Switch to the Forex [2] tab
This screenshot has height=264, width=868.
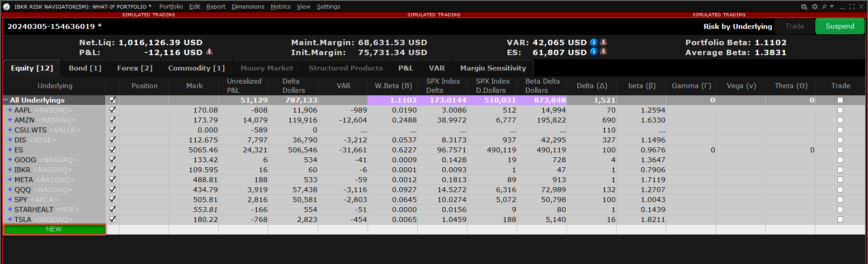click(x=135, y=68)
